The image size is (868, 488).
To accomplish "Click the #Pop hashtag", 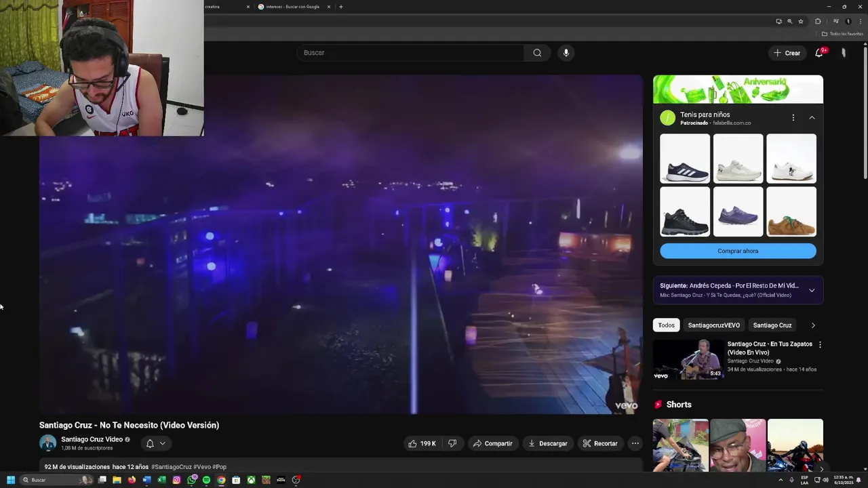I will 219,467.
